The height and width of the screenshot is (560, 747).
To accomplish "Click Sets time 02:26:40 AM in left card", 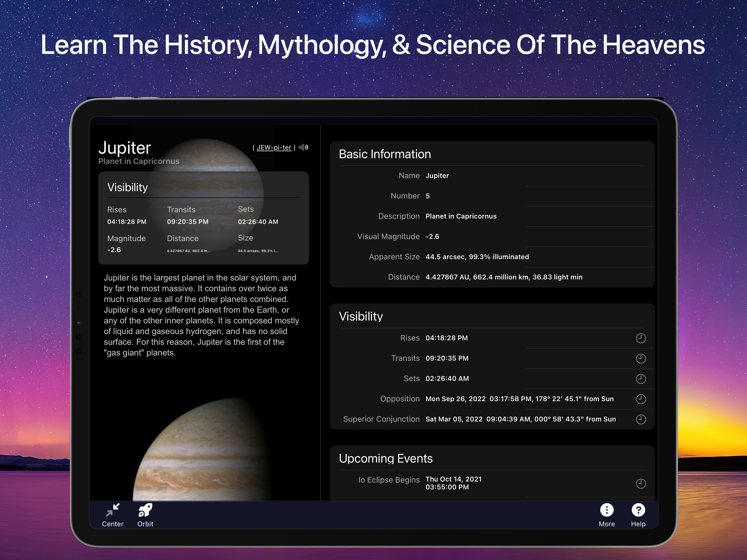I will (x=258, y=221).
